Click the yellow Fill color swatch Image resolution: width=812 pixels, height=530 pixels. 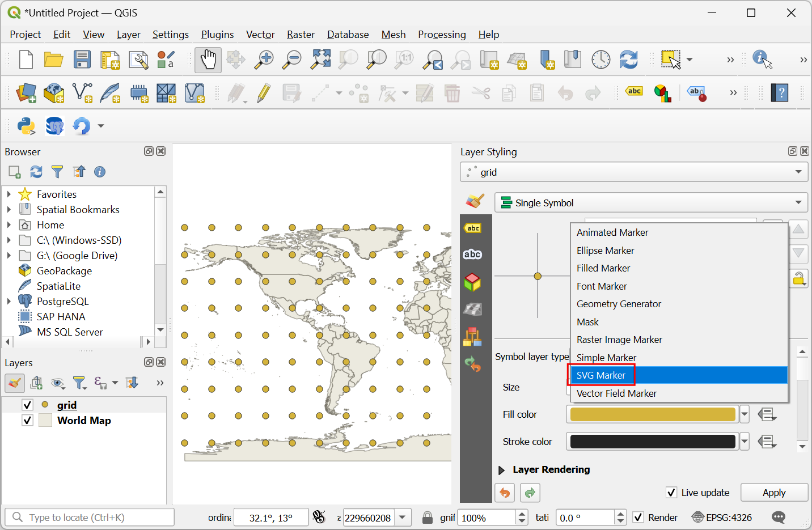652,414
